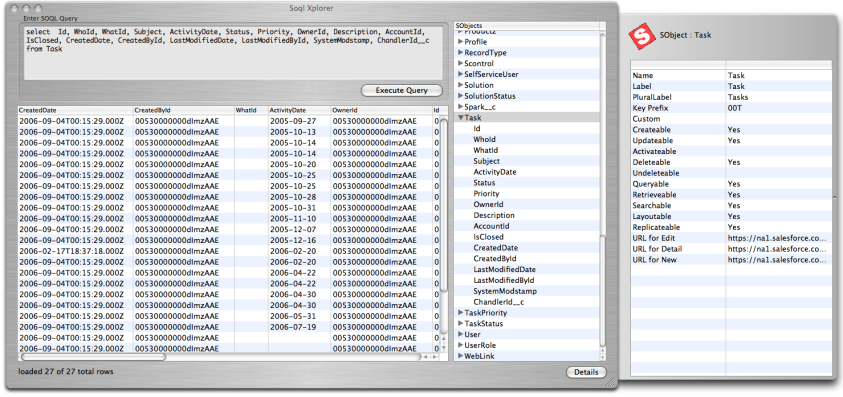This screenshot has height=397, width=843.
Task: Click the Queryable row in details drawer
Action: [731, 183]
